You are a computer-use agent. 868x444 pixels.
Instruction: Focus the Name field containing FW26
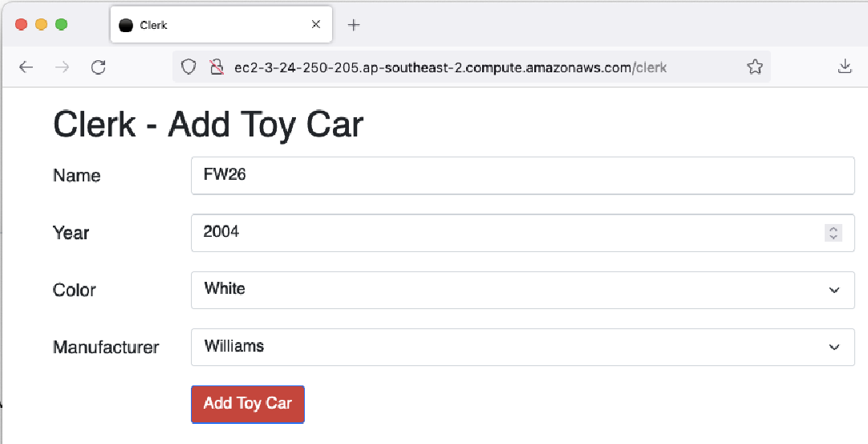522,175
